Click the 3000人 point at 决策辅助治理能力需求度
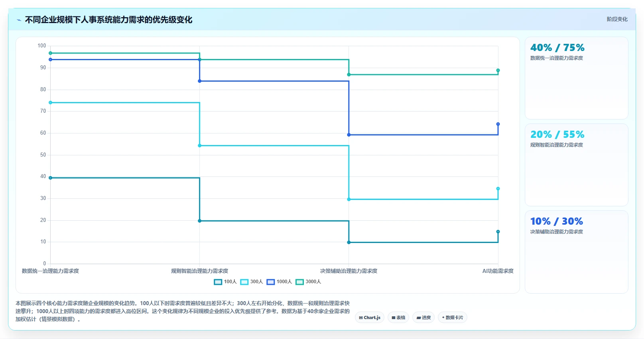The height and width of the screenshot is (339, 644). [x=349, y=74]
